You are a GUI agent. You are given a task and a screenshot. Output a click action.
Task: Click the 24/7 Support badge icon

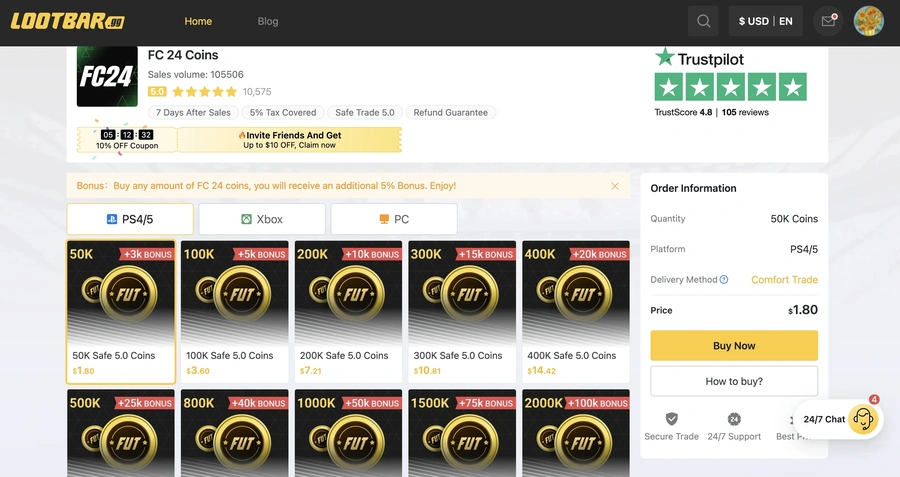(734, 418)
